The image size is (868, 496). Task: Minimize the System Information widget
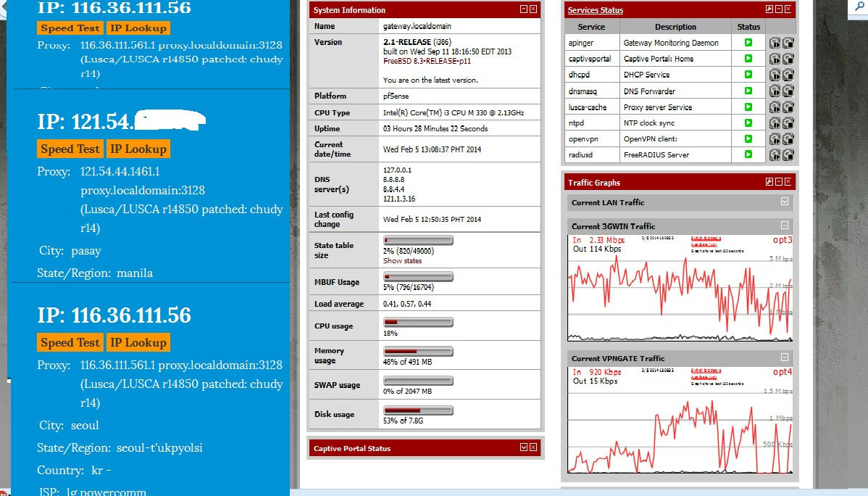click(x=524, y=9)
